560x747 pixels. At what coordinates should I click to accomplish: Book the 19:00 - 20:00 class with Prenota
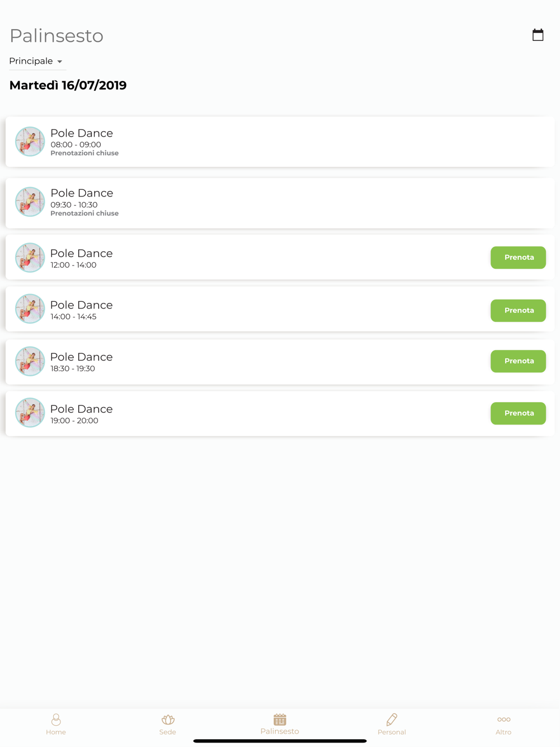coord(518,413)
